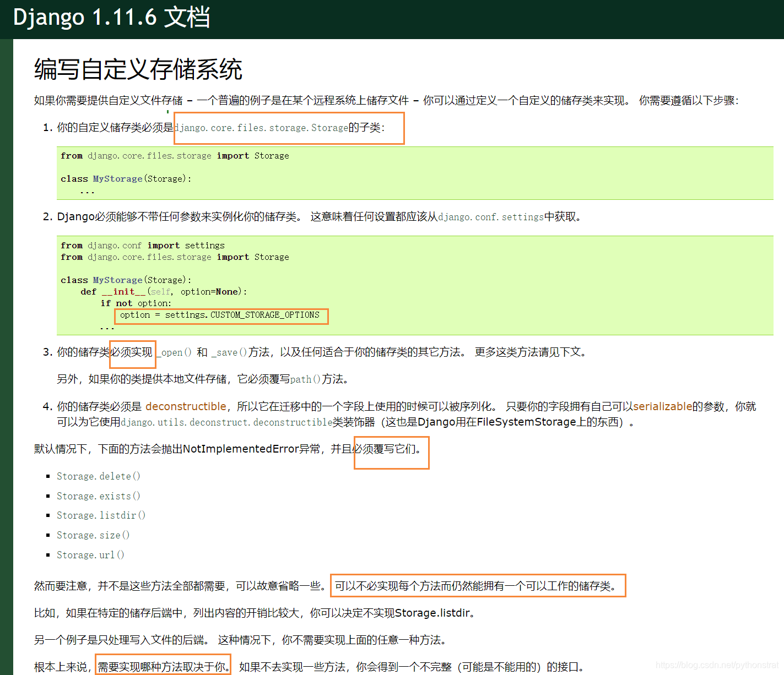784x675 pixels.
Task: Follow the deconstructible link in step 4
Action: 186,406
